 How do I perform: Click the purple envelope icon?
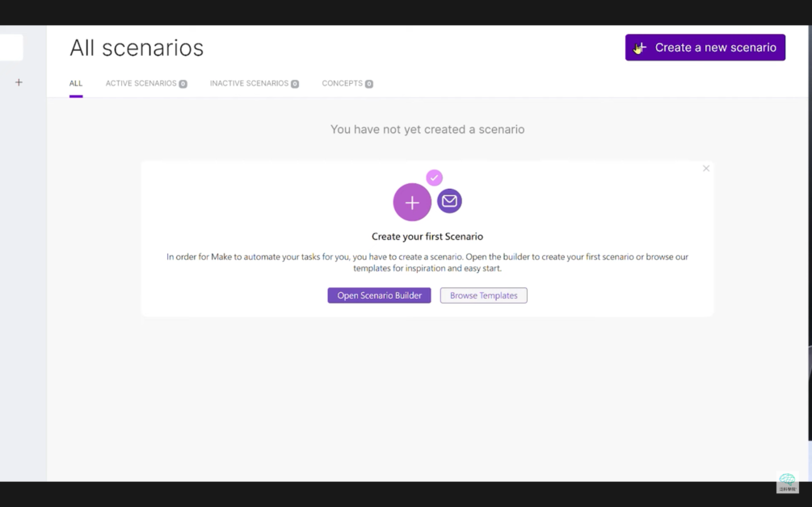click(449, 201)
